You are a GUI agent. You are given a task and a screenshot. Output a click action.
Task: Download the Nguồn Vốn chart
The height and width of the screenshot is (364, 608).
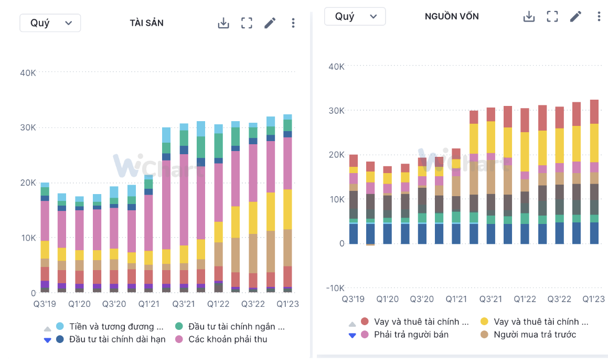pyautogui.click(x=529, y=16)
